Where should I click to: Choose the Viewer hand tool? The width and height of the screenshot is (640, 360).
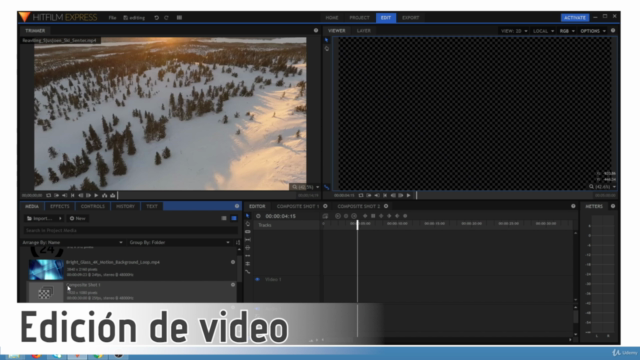[327, 49]
